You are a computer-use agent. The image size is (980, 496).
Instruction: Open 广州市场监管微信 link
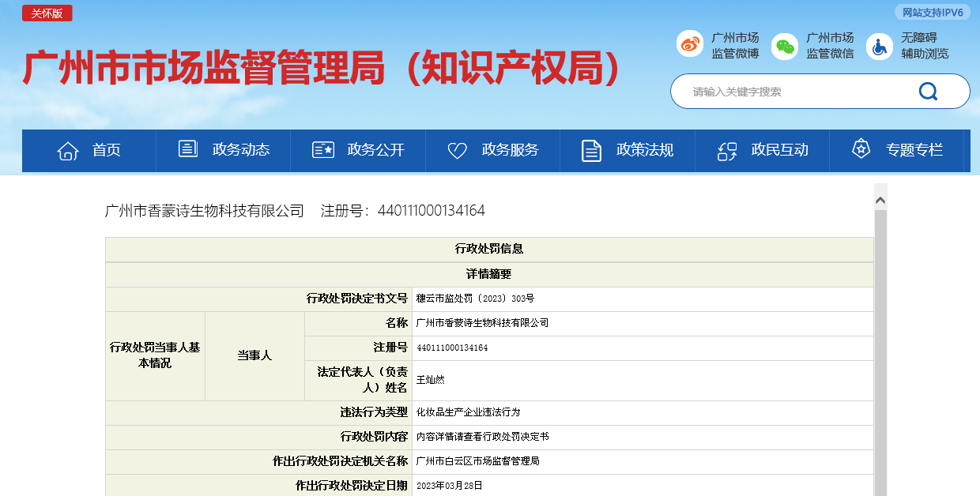[x=830, y=46]
